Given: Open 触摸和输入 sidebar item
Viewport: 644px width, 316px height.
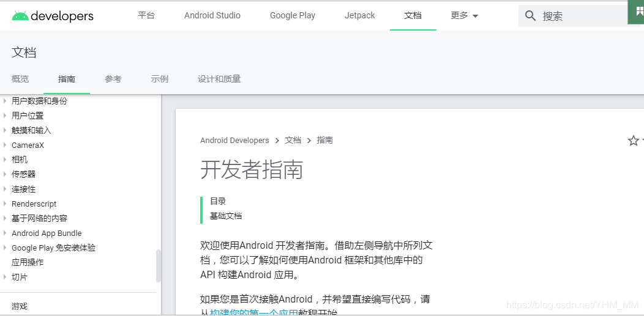Looking at the screenshot, I should click(31, 130).
